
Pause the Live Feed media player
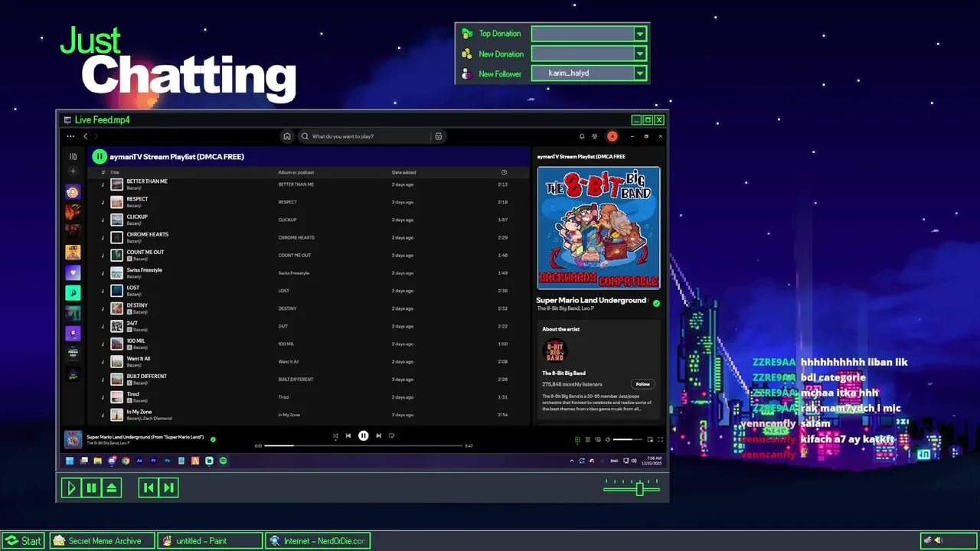coord(91,487)
